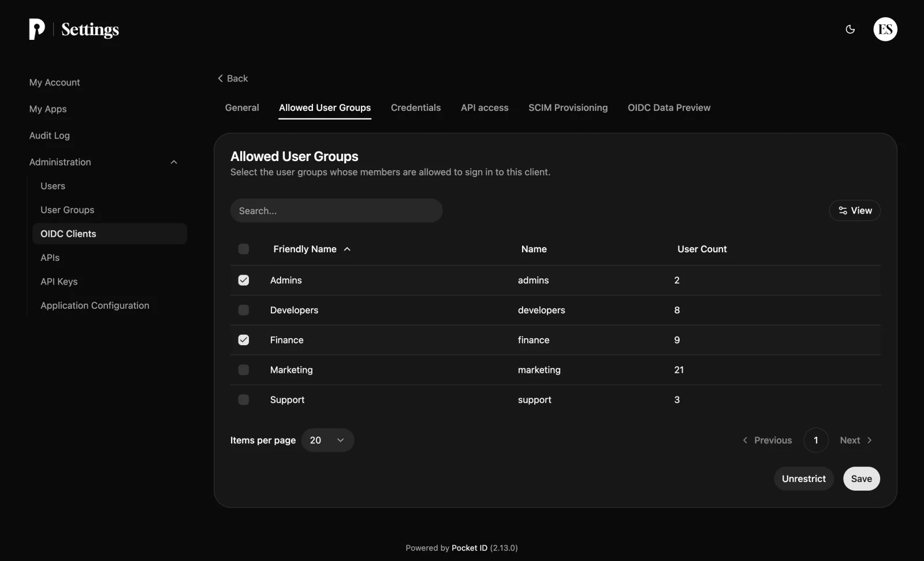Click Marketing's user count 21
This screenshot has height=561, width=924.
coord(679,370)
